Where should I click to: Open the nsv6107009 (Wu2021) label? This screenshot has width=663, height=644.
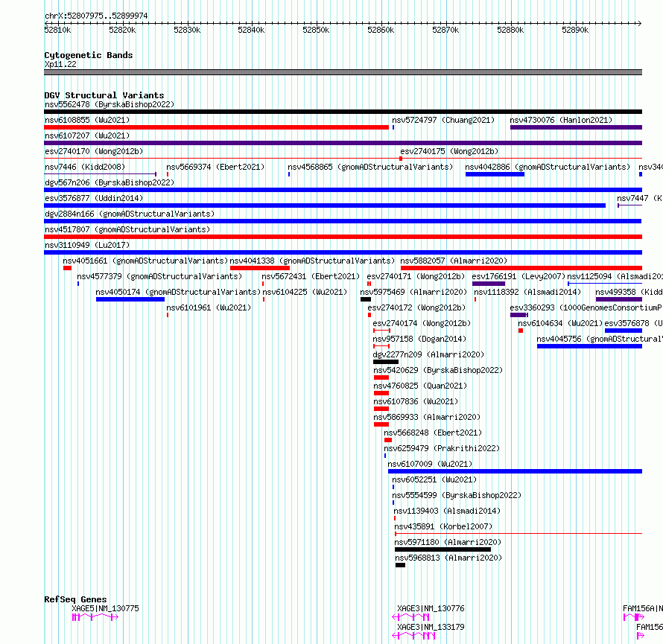[x=430, y=464]
